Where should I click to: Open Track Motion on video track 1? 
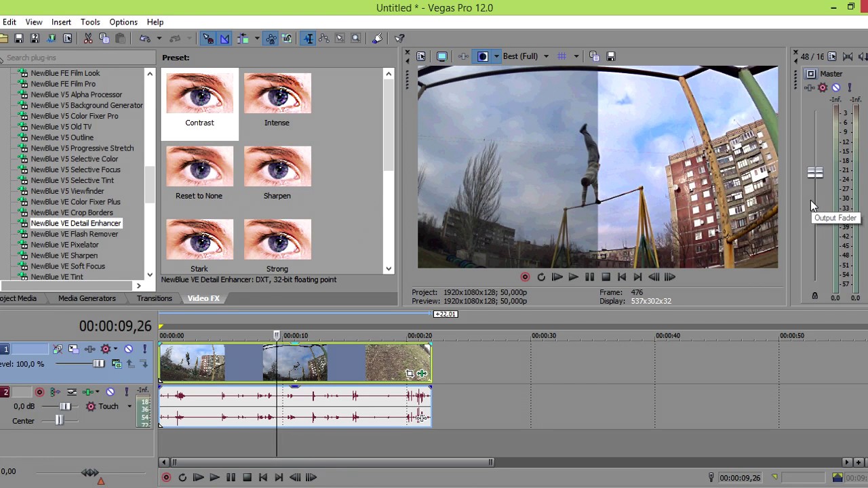(73, 349)
